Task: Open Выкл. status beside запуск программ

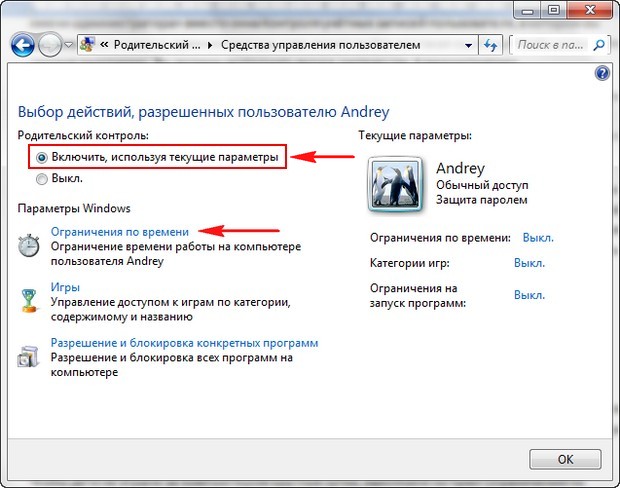Action: [529, 295]
